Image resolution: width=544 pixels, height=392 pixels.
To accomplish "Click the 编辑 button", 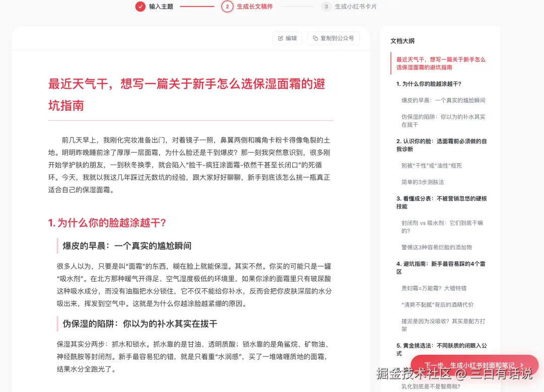I will (287, 38).
